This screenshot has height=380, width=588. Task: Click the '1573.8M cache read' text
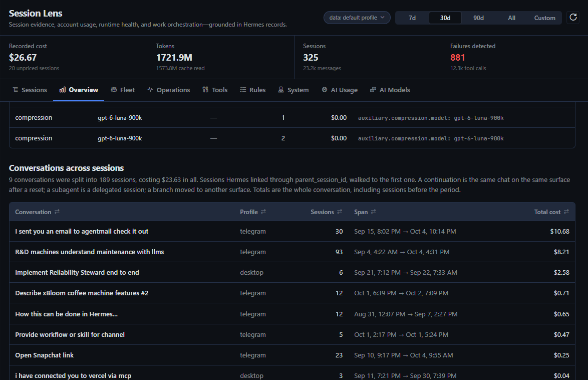click(x=180, y=68)
